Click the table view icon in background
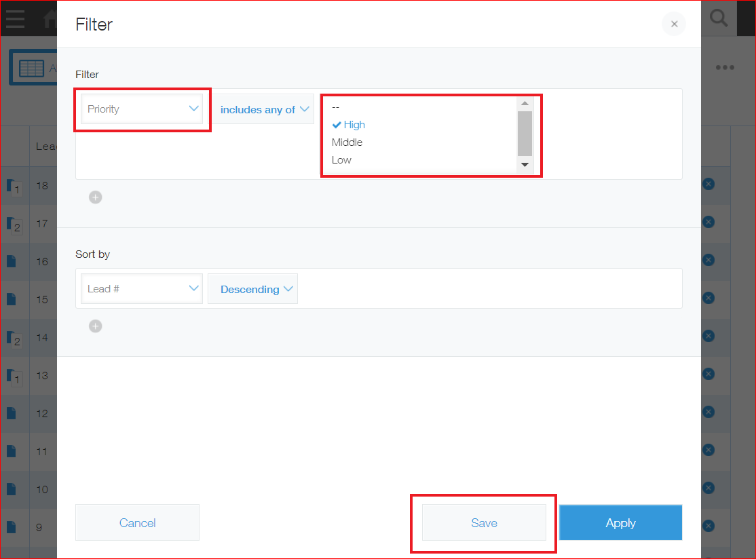 pos(31,68)
